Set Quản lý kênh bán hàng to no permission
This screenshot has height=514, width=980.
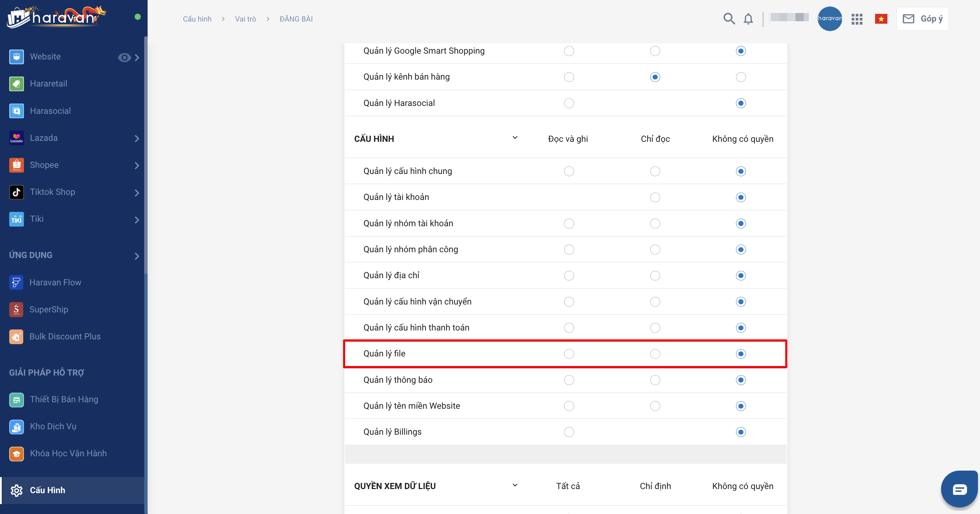point(740,77)
